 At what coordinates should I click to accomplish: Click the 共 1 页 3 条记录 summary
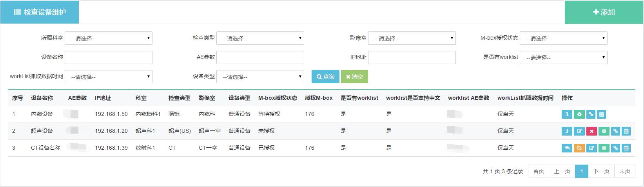[x=503, y=171]
